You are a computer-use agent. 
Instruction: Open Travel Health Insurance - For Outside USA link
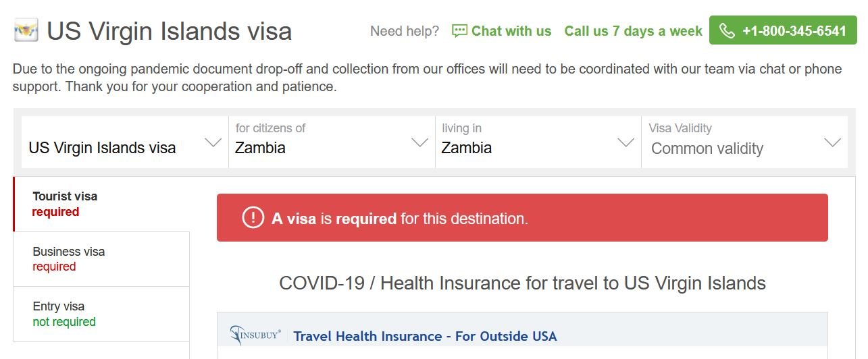point(426,336)
